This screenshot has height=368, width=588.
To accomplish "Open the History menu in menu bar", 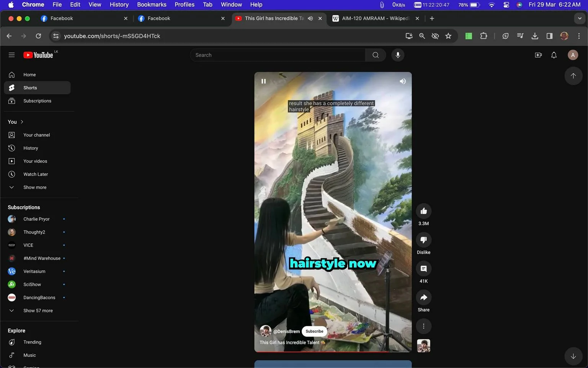I will click(x=119, y=5).
